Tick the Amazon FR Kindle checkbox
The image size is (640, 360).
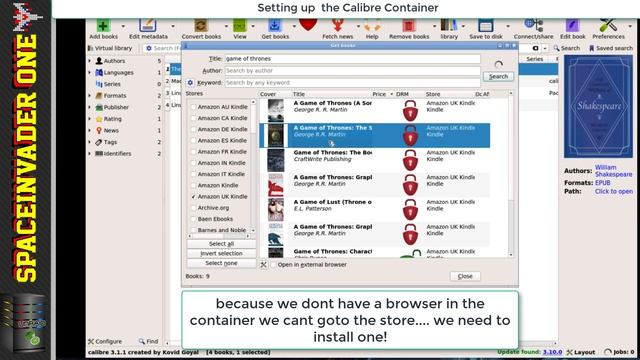tap(193, 152)
